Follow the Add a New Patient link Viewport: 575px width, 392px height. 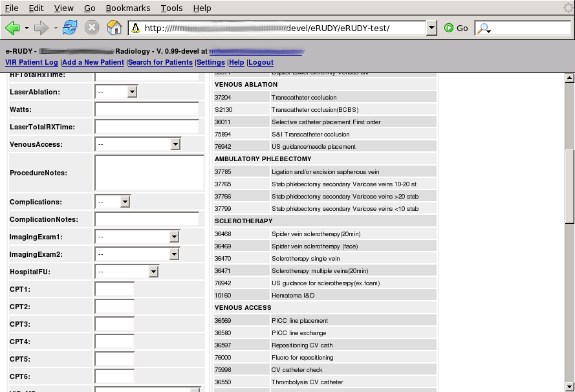(93, 62)
